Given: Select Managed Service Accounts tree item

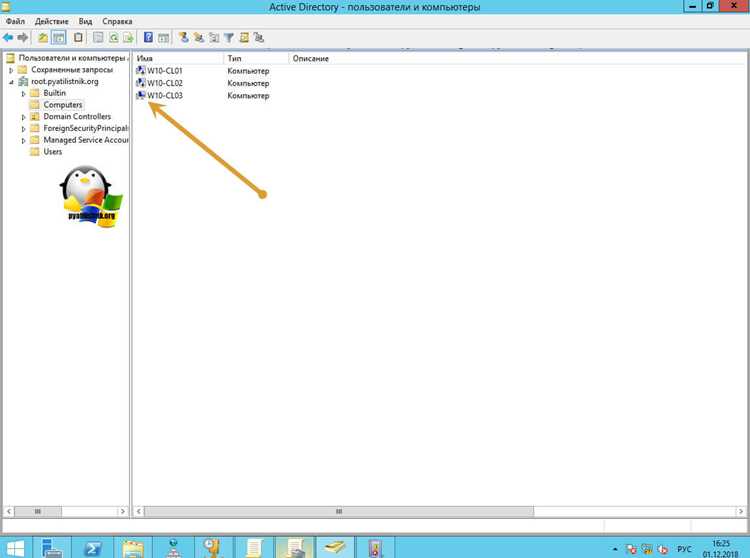Looking at the screenshot, I should click(x=86, y=140).
